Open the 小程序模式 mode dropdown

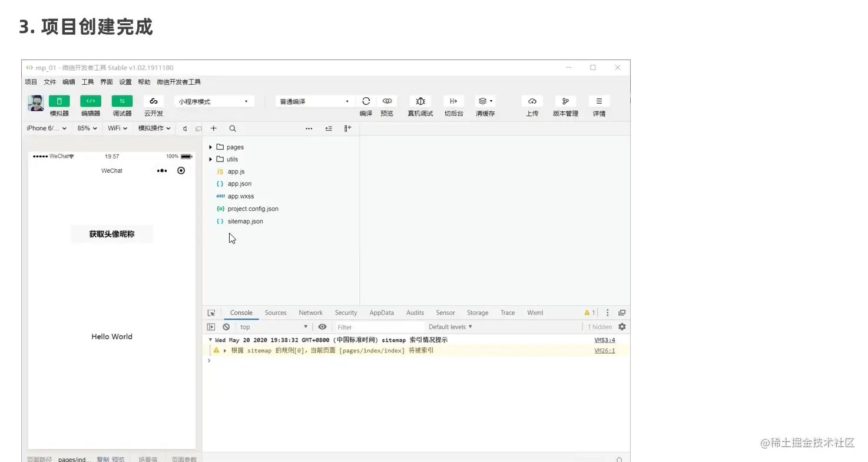tap(214, 101)
